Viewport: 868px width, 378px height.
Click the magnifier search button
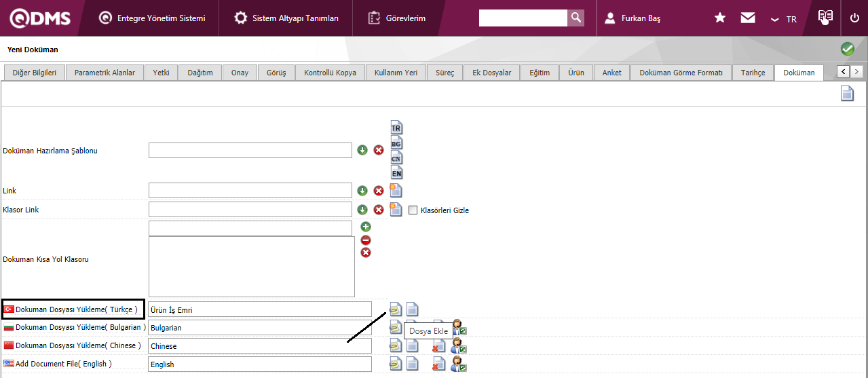pyautogui.click(x=575, y=18)
